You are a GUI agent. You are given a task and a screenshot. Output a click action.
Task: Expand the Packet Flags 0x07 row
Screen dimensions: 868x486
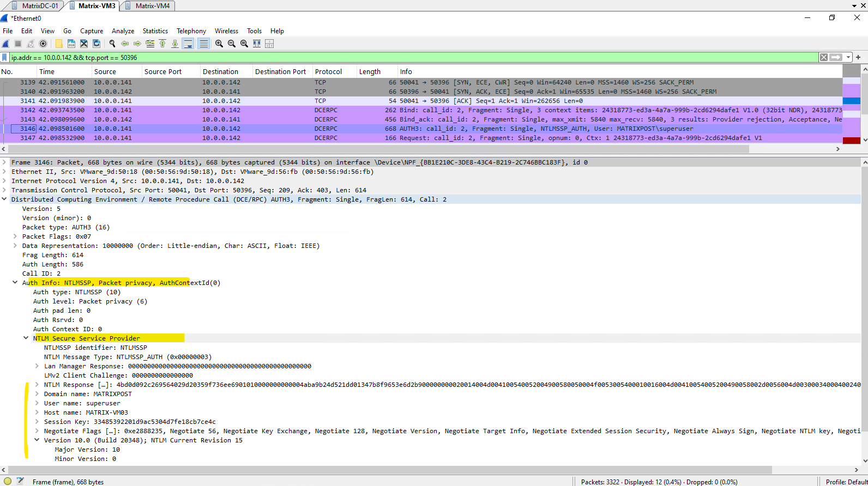pos(15,236)
